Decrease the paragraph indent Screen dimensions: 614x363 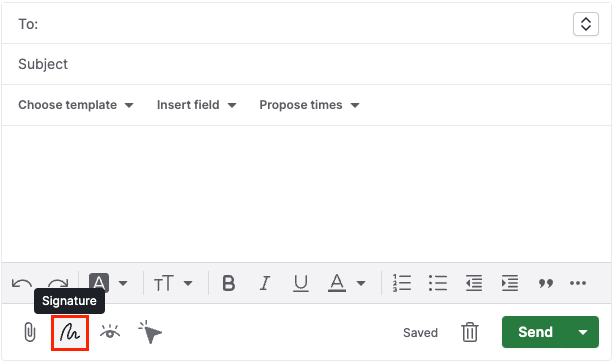474,283
